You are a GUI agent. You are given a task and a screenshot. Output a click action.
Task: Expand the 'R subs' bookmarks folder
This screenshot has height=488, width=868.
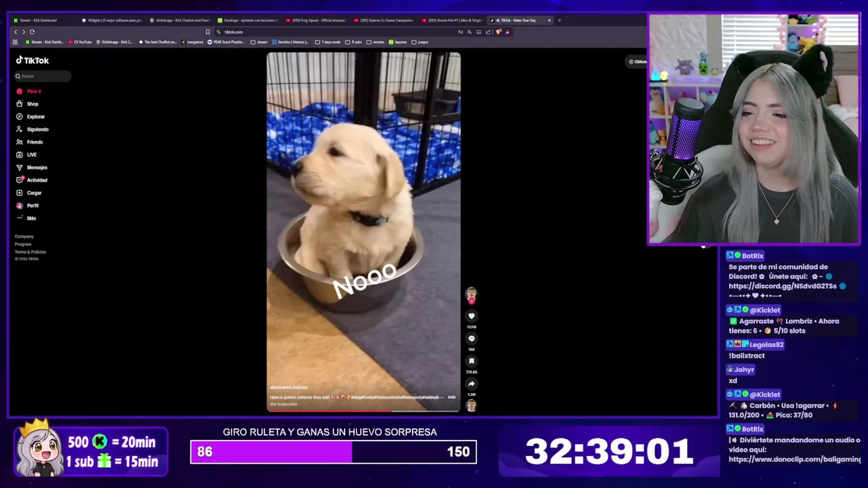[x=353, y=42]
